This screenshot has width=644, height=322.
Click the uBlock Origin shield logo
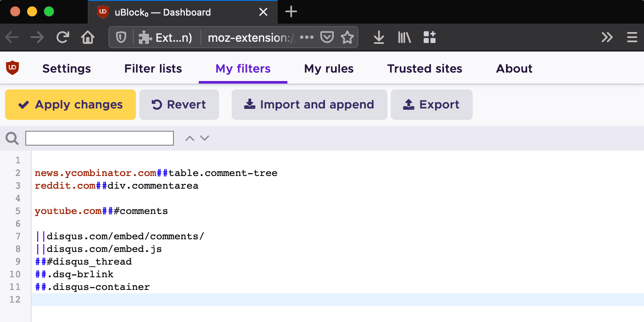(13, 68)
